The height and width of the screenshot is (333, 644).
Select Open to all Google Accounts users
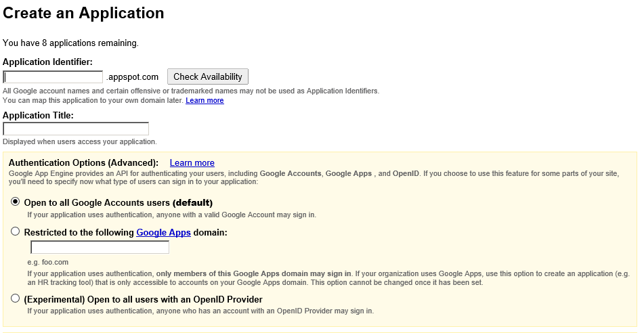coord(16,202)
